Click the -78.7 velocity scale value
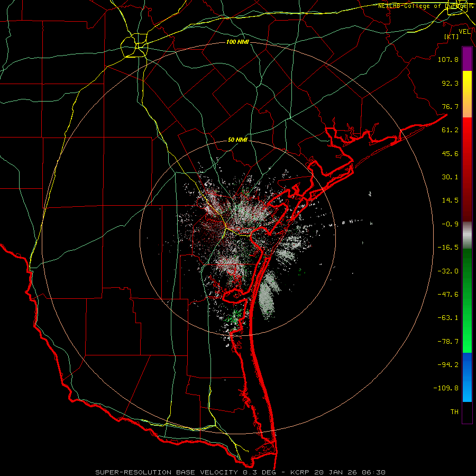This screenshot has width=476, height=476. (x=448, y=342)
